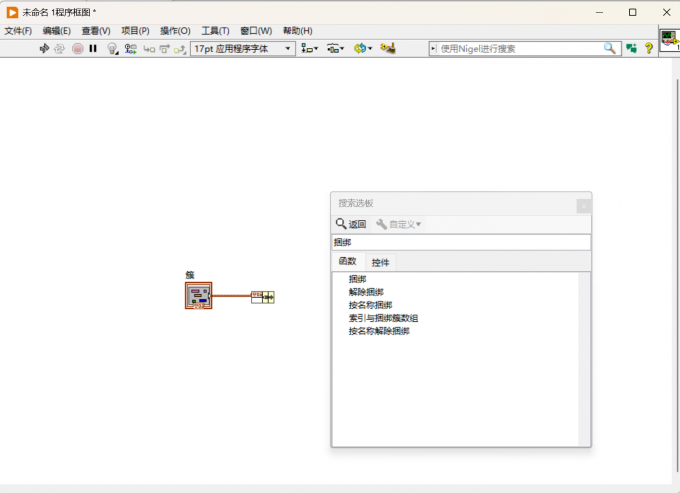Click the yellow question mark help icon
Screen dimensions: 680x493
pyautogui.click(x=649, y=48)
